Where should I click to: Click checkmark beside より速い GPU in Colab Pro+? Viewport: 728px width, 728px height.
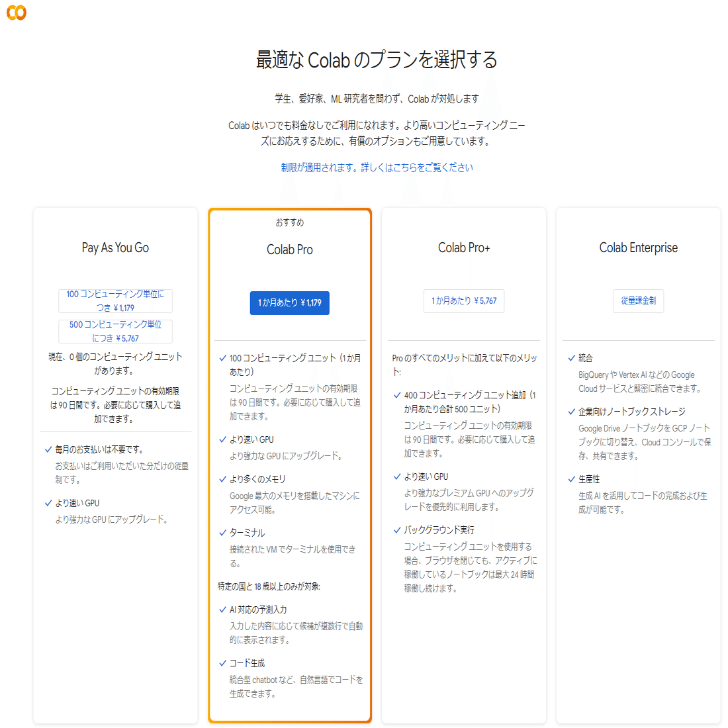(x=397, y=477)
